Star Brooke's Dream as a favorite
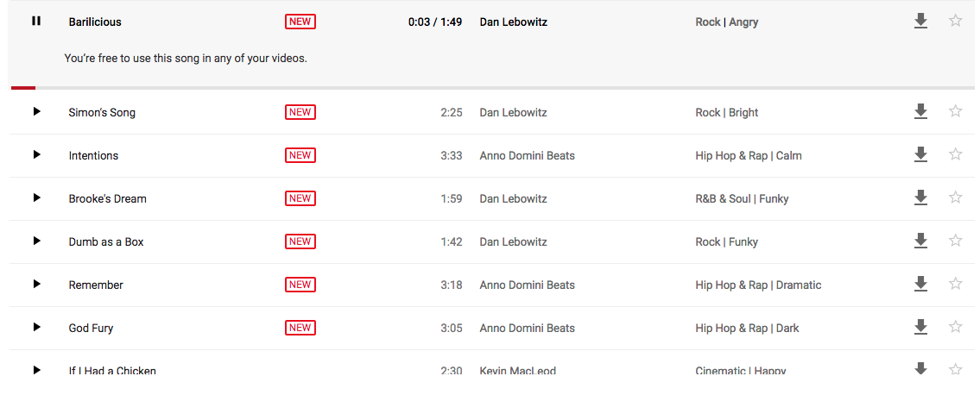 coord(955,197)
